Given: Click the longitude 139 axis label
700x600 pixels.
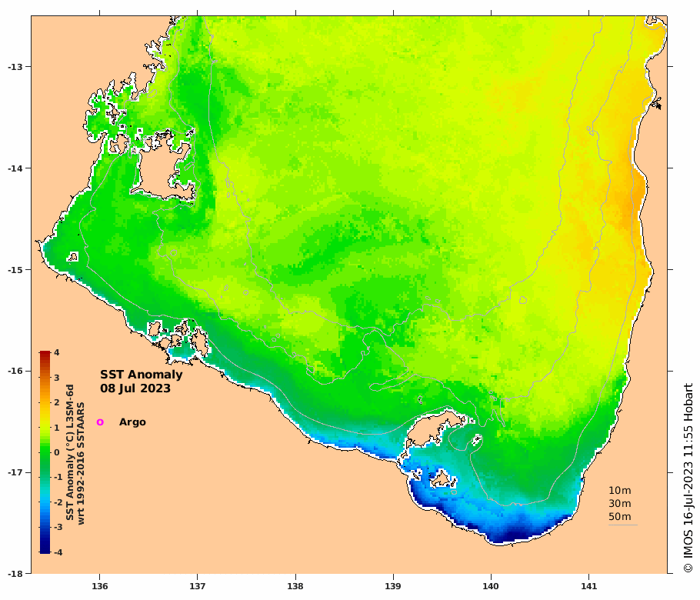Looking at the screenshot, I should (393, 586).
